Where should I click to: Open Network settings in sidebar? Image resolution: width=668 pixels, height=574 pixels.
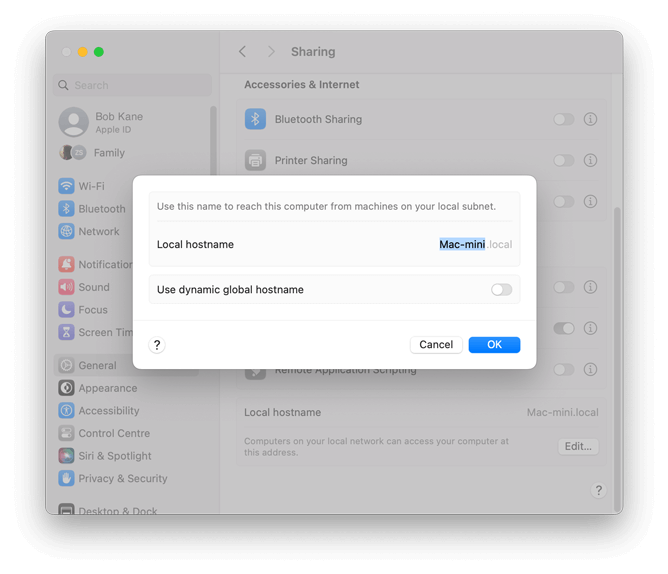click(89, 231)
